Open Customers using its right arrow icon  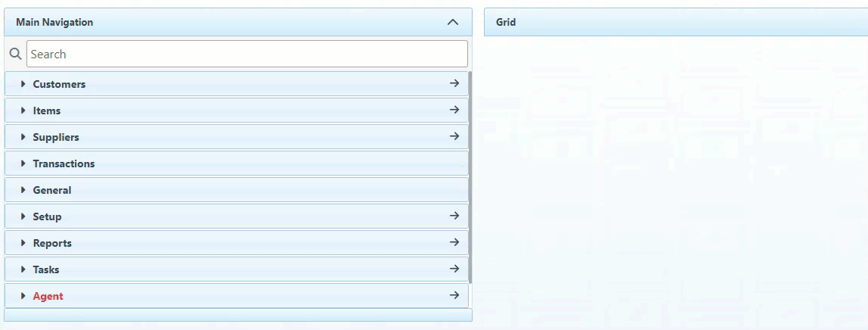point(454,83)
